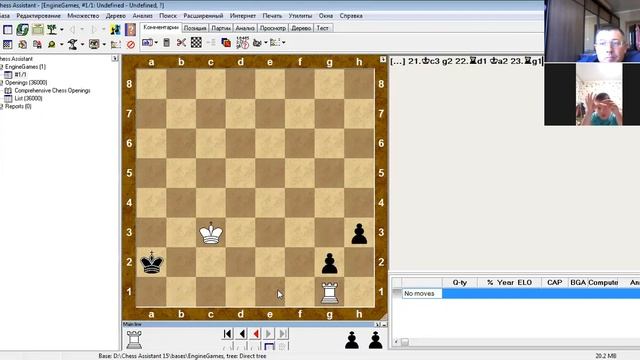
Task: Open Comprehensive Chess Openings entry
Action: 52,91
